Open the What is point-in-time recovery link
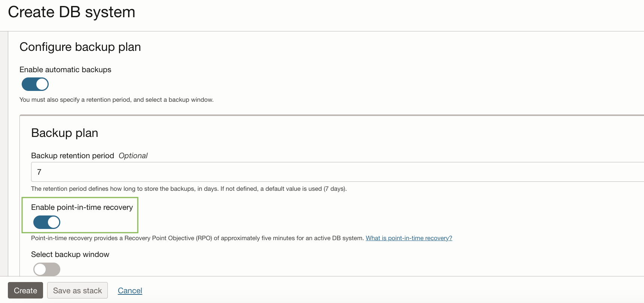 [408, 238]
